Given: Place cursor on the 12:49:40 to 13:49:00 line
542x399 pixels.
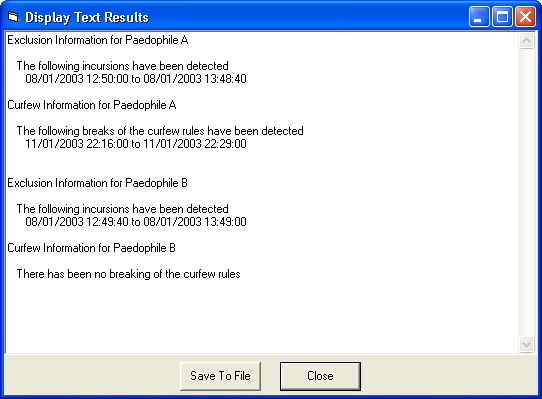Looking at the screenshot, I should [x=136, y=222].
